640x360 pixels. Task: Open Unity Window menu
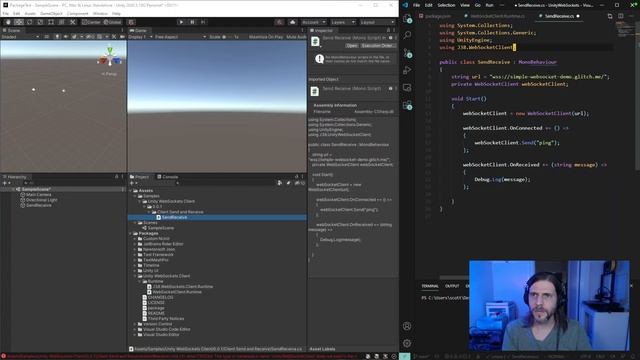tap(100, 13)
